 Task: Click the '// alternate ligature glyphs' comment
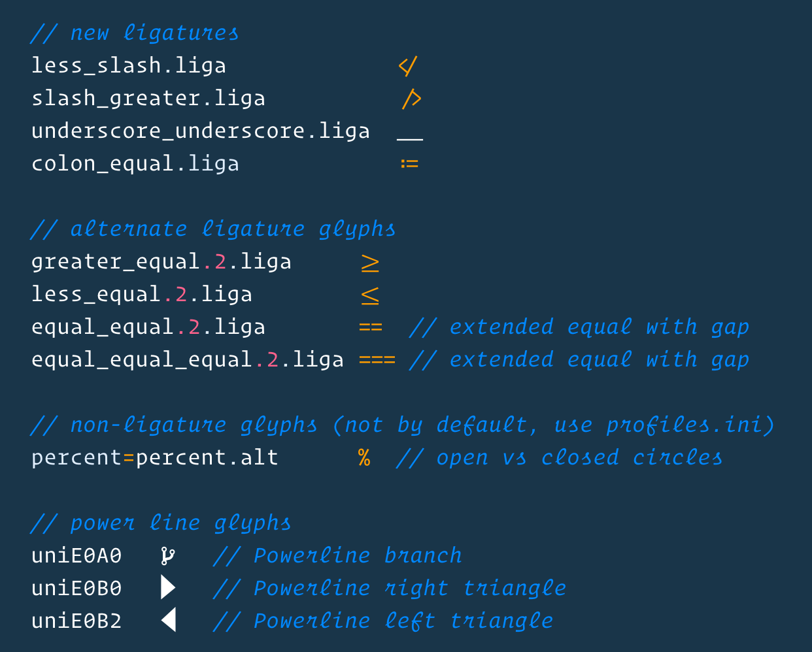coord(212,229)
